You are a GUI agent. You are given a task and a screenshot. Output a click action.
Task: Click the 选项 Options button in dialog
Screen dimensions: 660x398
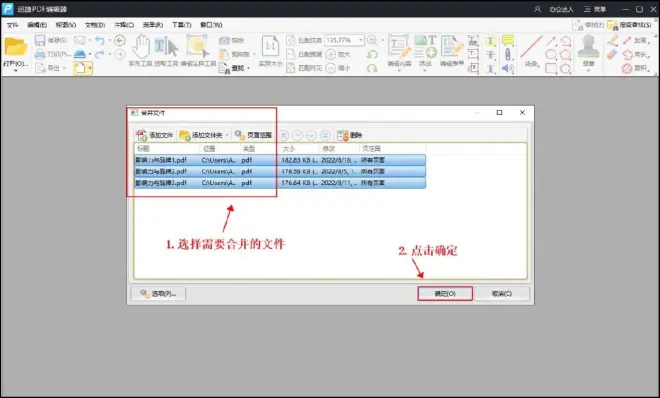(x=158, y=294)
